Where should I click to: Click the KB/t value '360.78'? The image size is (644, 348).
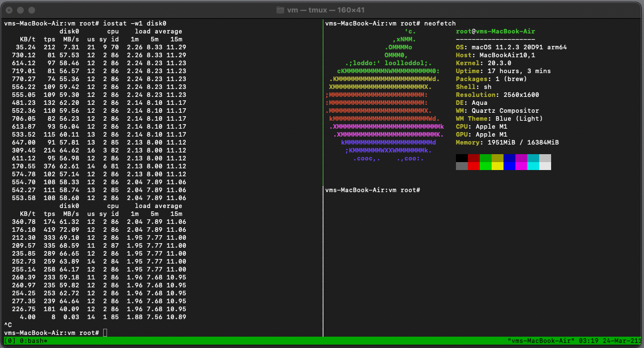coord(24,222)
